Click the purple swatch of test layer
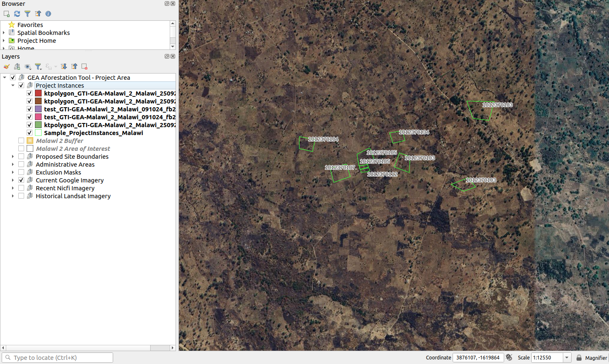The height and width of the screenshot is (364, 609). pos(38,109)
